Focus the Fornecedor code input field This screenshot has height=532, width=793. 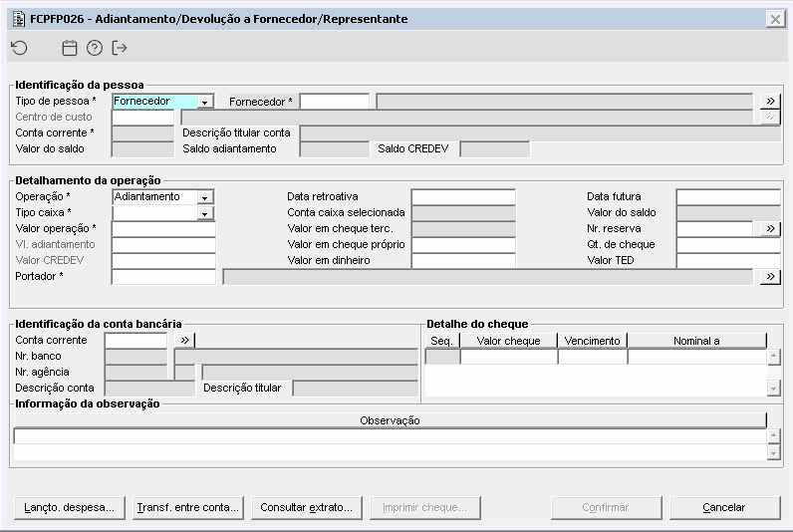tap(335, 102)
